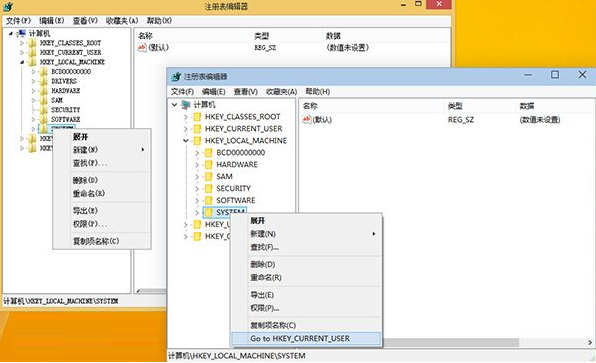Open the 编辑(E) menu in front window

click(x=214, y=92)
